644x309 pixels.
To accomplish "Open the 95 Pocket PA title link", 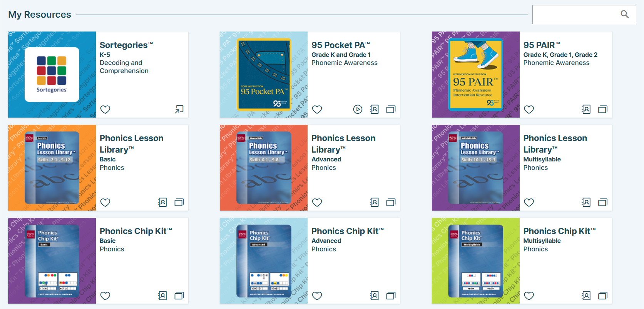I will (x=341, y=45).
